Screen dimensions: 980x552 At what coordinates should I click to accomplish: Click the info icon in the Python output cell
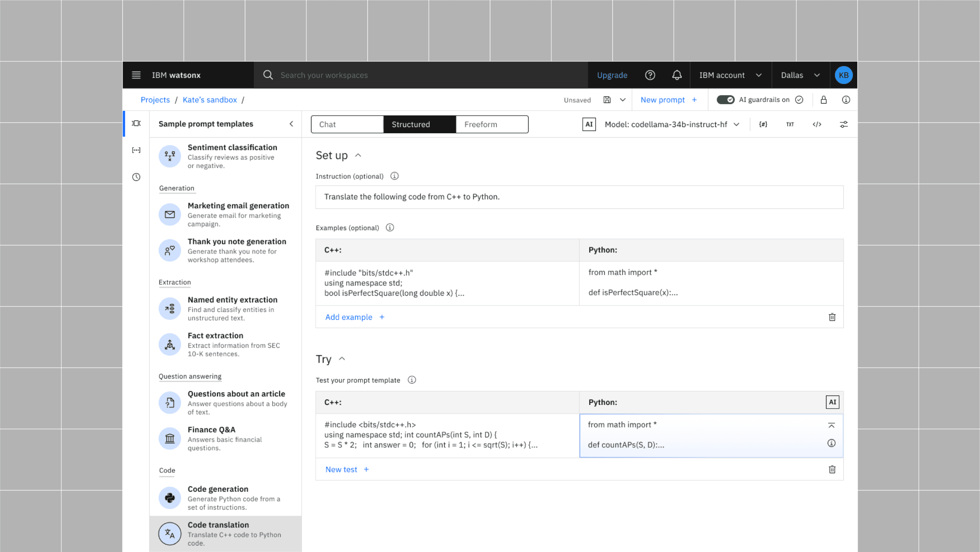click(832, 443)
